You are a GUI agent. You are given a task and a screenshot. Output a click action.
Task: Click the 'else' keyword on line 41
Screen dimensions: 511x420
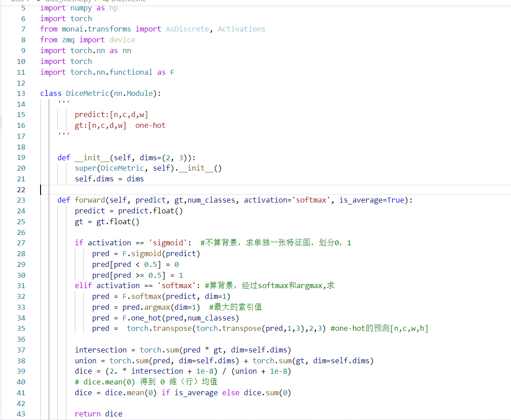231,393
